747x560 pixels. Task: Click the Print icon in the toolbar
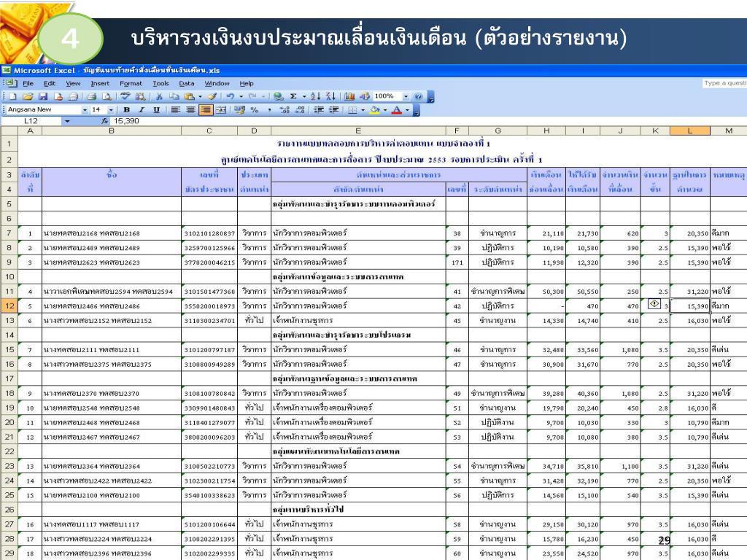click(x=91, y=97)
